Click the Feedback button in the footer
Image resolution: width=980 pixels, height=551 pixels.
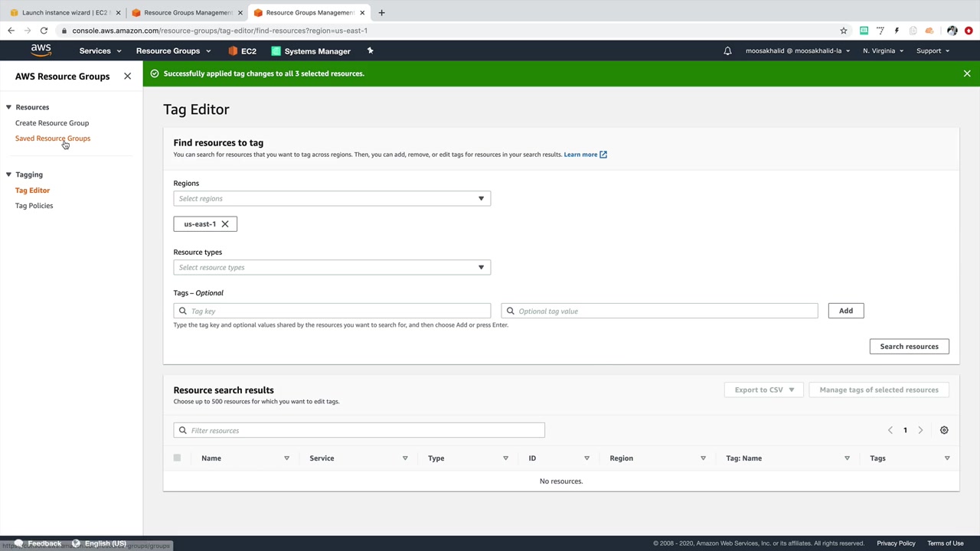[38, 543]
